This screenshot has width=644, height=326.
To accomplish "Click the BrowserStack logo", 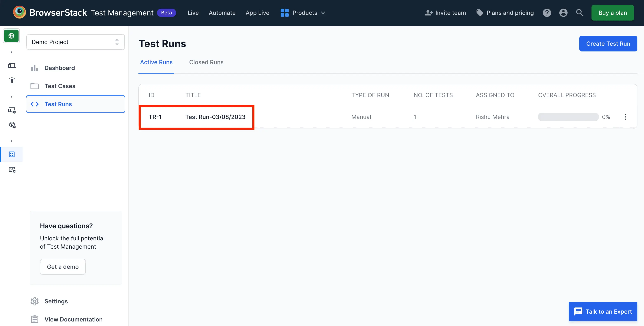I will 20,12.
